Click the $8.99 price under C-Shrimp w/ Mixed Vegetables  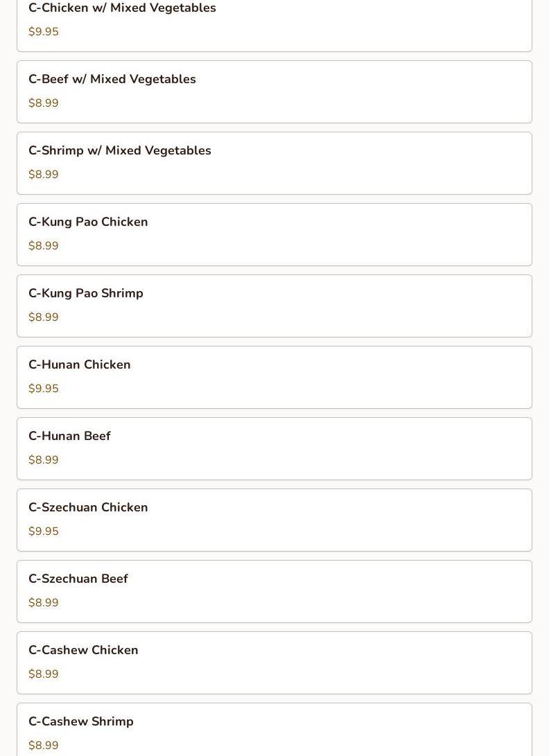click(44, 175)
